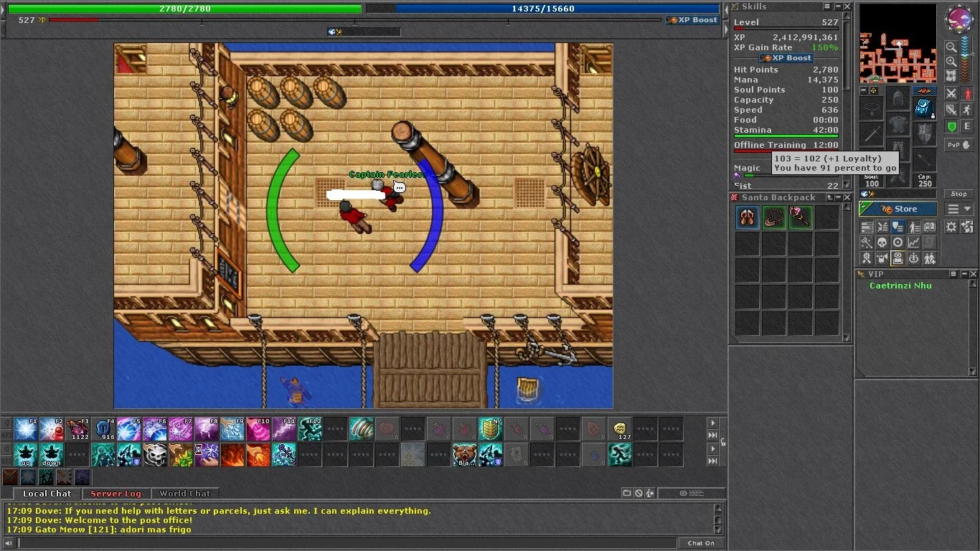Open the chat ignore list icon
This screenshot has width=980, height=551.
pos(639,493)
